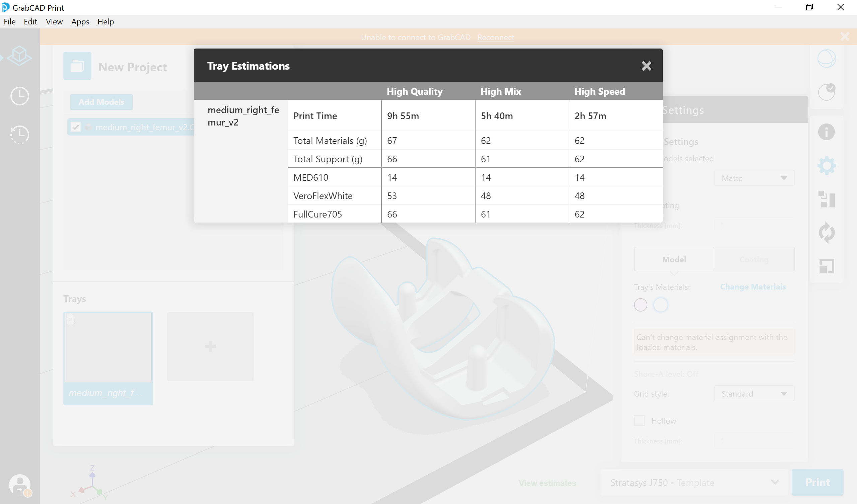857x504 pixels.
Task: Click the analysis checkmark circle icon
Action: 827,92
